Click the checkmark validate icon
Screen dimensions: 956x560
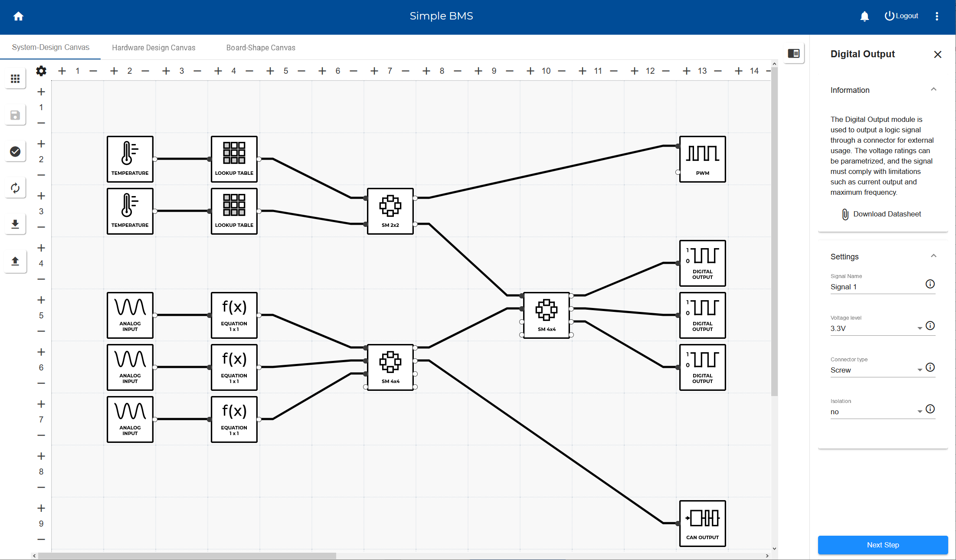[15, 151]
